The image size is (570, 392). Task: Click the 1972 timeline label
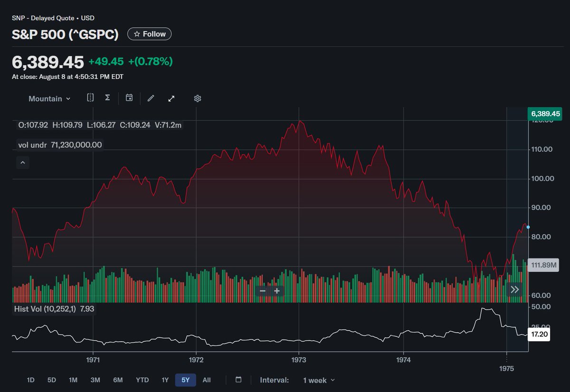(196, 360)
